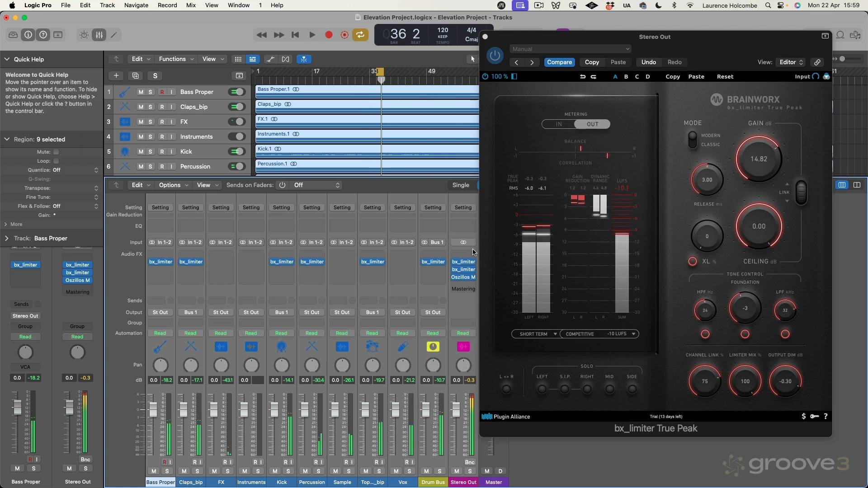This screenshot has height=488, width=868.
Task: Switch metering to IN on the limiter
Action: pyautogui.click(x=559, y=124)
